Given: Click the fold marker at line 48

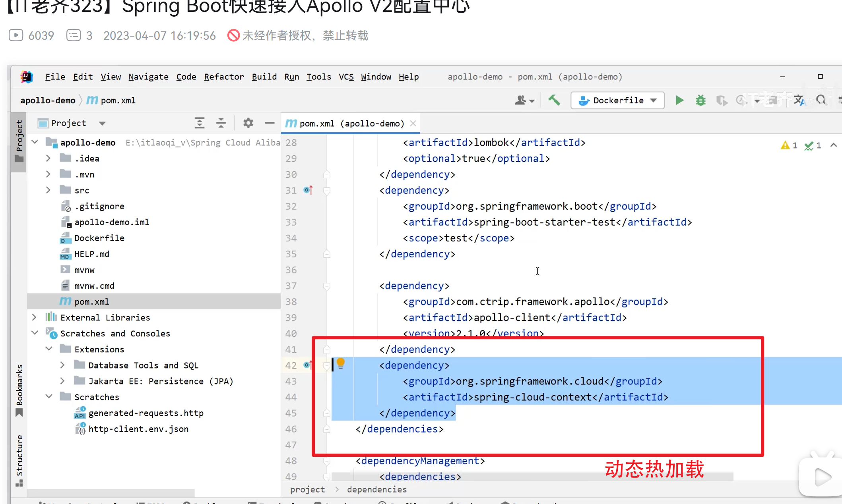Looking at the screenshot, I should [x=327, y=461].
